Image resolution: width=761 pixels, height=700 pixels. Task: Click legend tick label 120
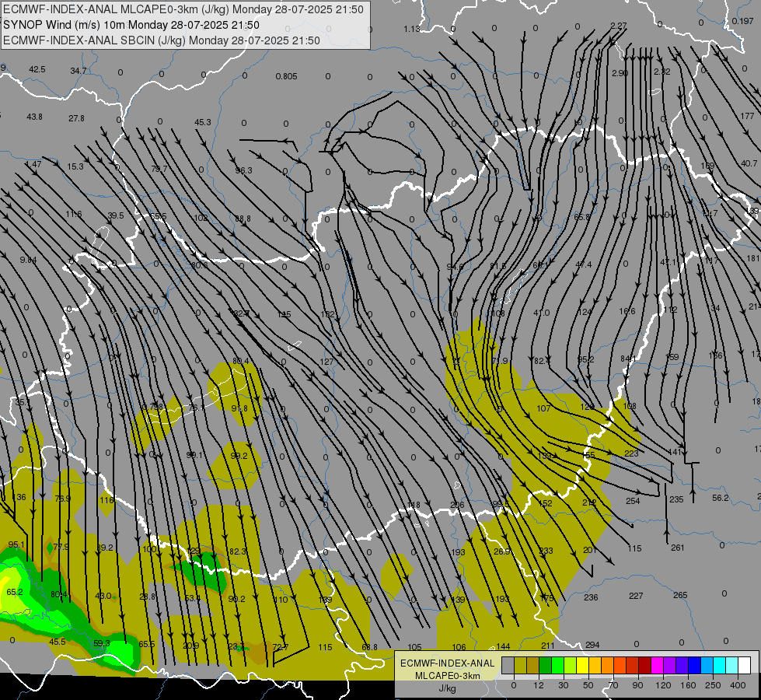[x=663, y=685]
